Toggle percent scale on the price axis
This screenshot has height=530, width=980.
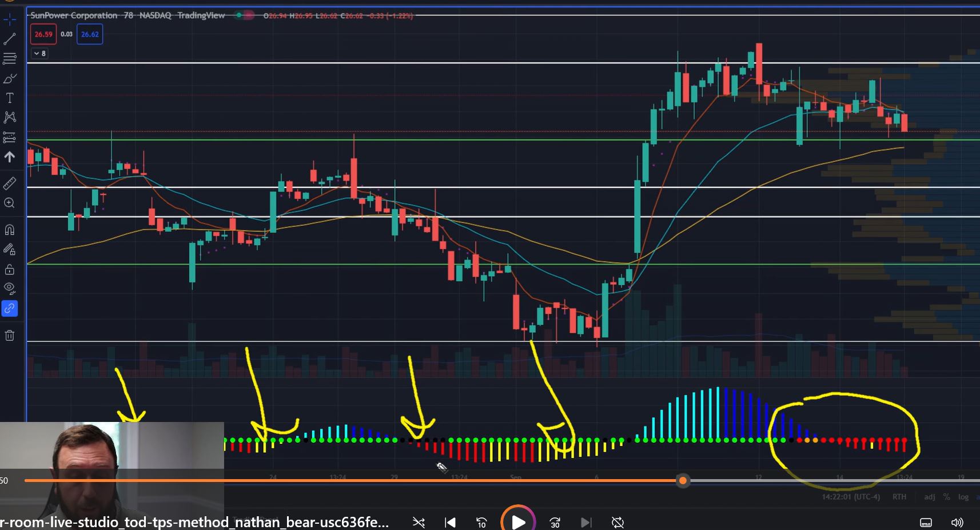[946, 497]
